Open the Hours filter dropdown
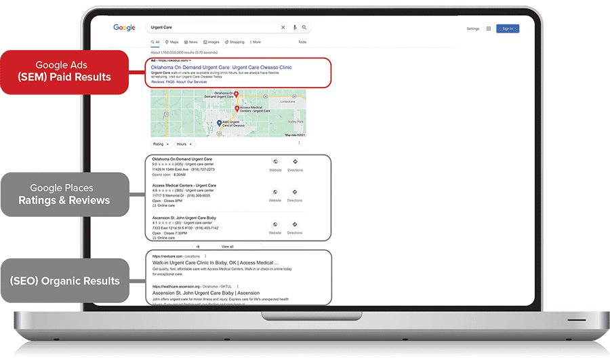This screenshot has height=364, width=610. (184, 144)
